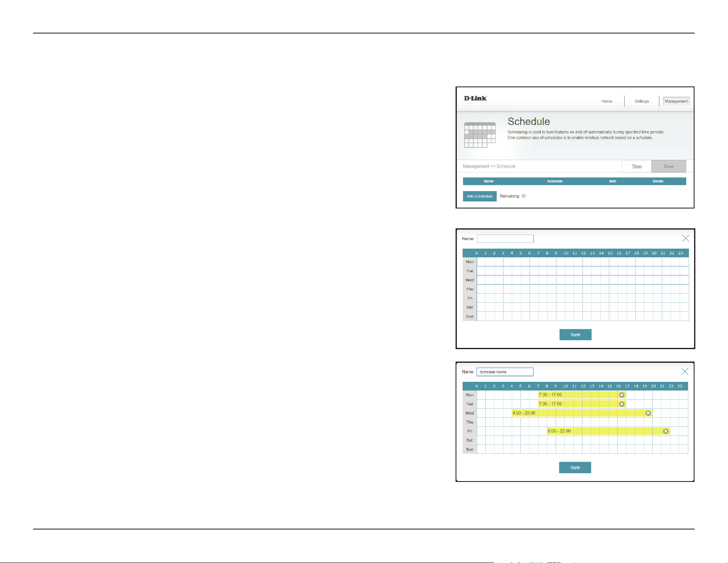
Task: Select the Wed 4:00 - 20:00 yellow block
Action: (582, 413)
